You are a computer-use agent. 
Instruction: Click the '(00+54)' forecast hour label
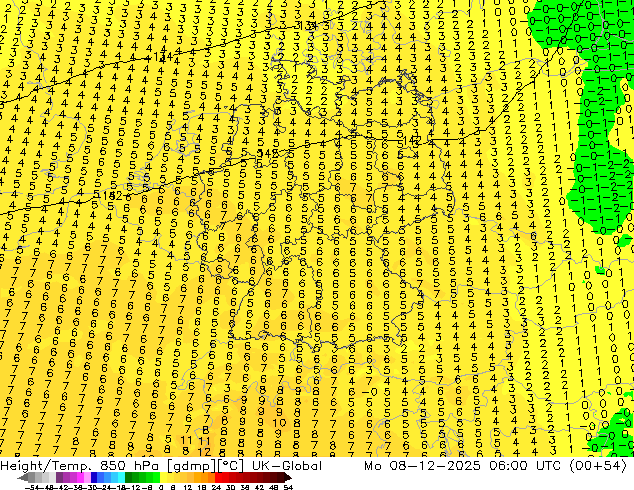598,466
